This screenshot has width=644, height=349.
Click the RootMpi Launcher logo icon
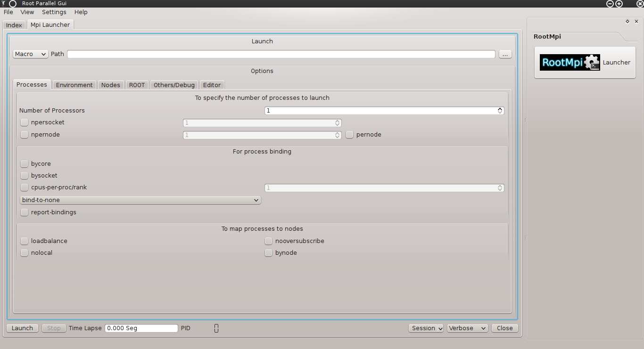tap(570, 62)
